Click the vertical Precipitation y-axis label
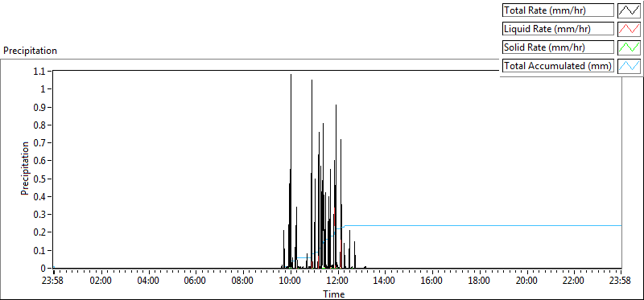 25,168
